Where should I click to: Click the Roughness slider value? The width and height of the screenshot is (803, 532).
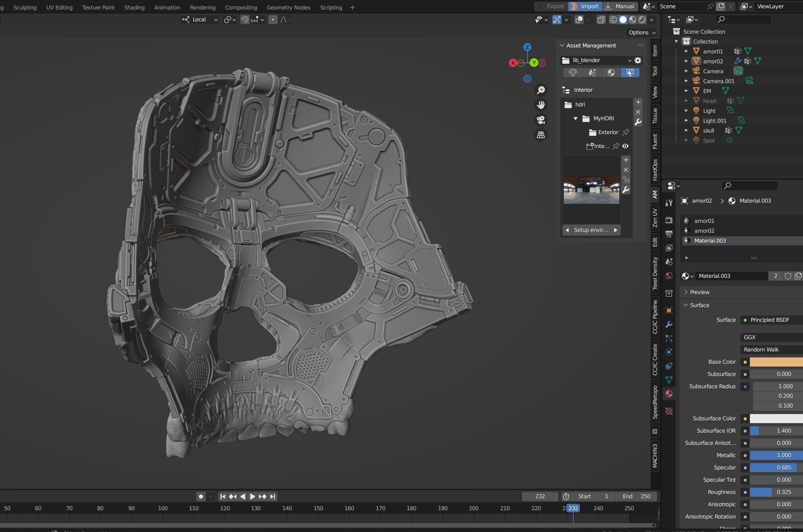click(776, 492)
